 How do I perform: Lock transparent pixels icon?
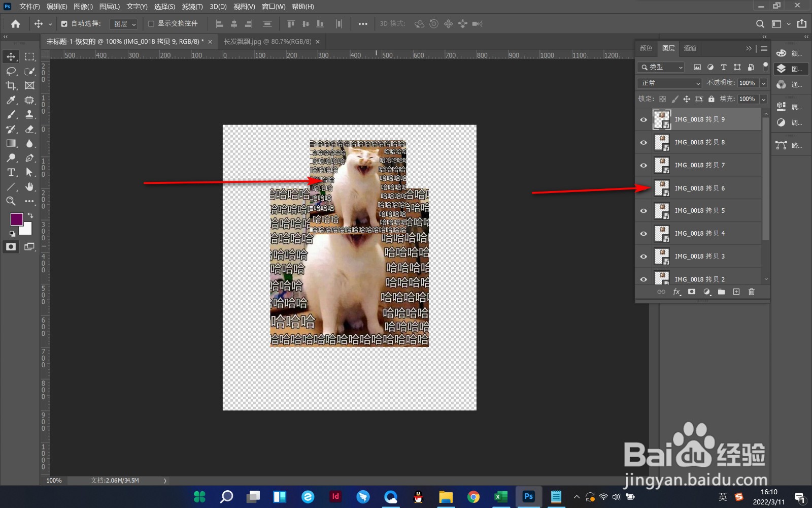[662, 99]
